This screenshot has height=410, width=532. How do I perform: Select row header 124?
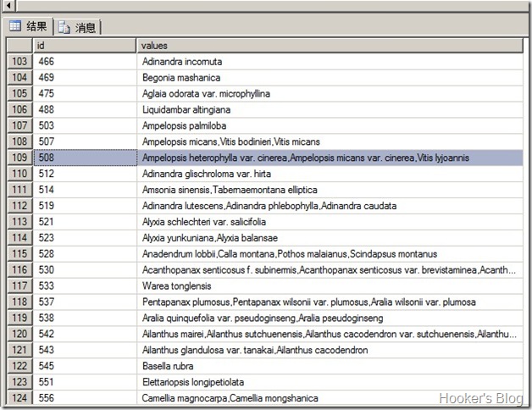[x=19, y=398]
